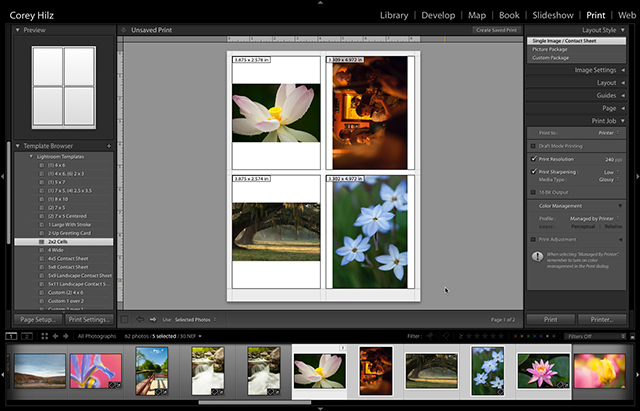
Task: Open second window display 2
Action: click(x=27, y=336)
